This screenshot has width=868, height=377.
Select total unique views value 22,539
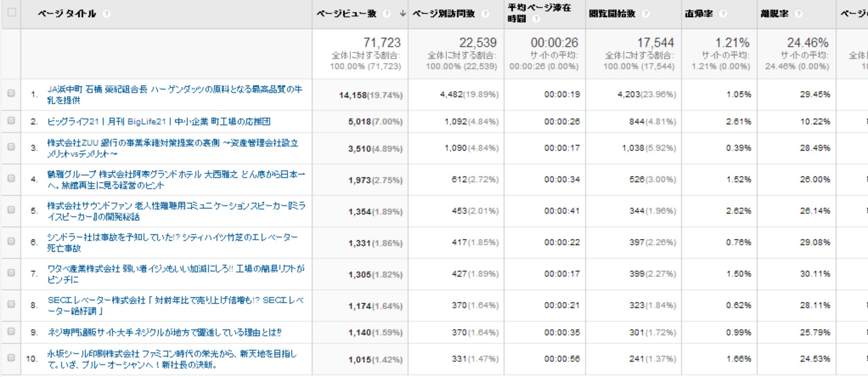click(x=477, y=43)
